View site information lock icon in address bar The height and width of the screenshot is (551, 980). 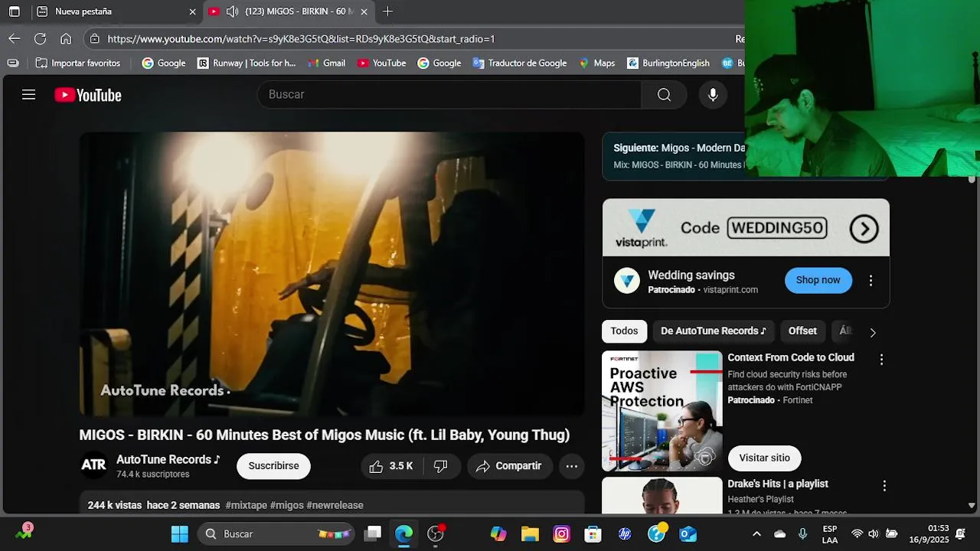point(94,38)
